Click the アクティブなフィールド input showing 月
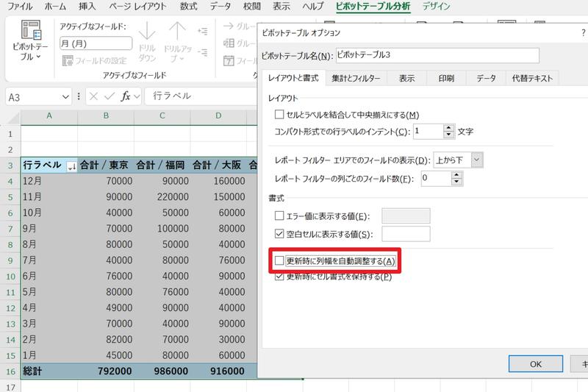 coord(96,43)
